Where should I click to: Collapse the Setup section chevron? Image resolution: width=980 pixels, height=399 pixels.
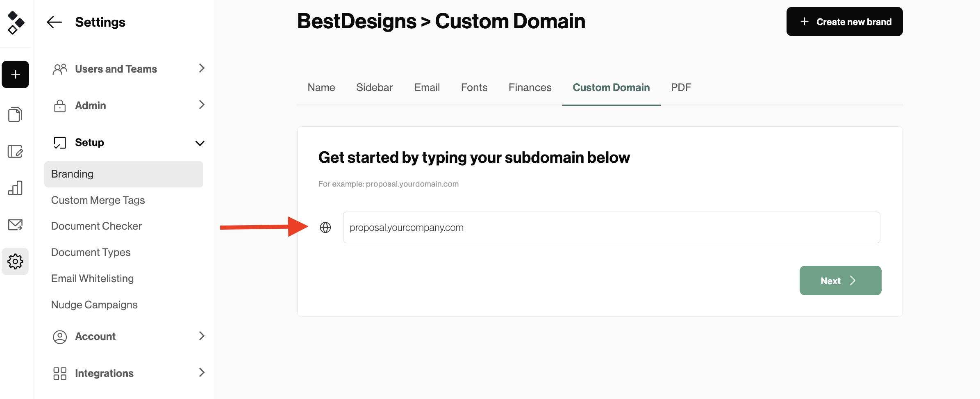(x=200, y=143)
